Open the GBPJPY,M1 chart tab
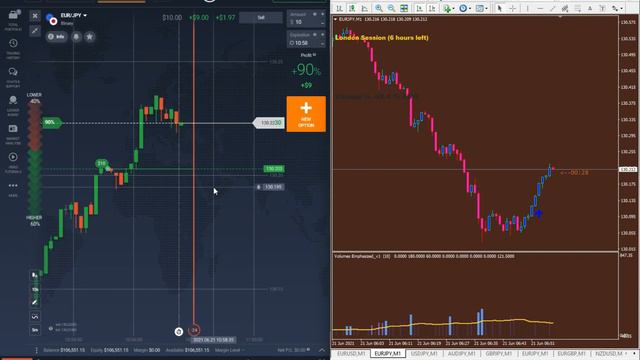Viewport: 640px width, 360px height. click(x=499, y=353)
